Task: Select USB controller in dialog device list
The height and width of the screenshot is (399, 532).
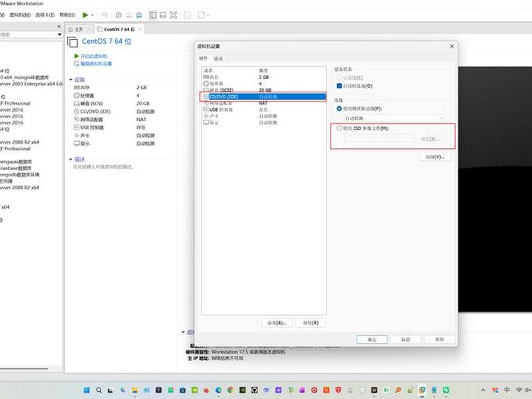Action: [264, 110]
